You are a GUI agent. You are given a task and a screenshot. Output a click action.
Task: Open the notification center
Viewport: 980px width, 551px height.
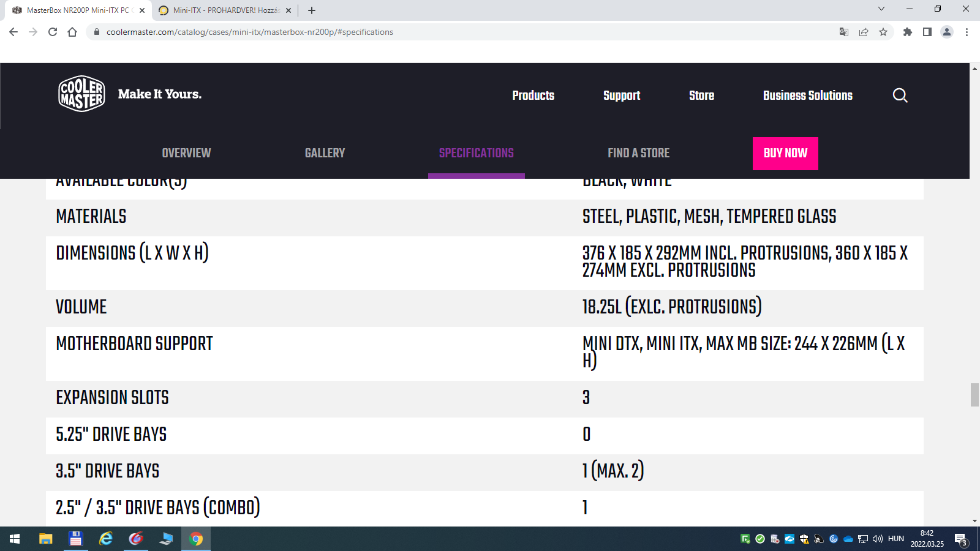(961, 539)
